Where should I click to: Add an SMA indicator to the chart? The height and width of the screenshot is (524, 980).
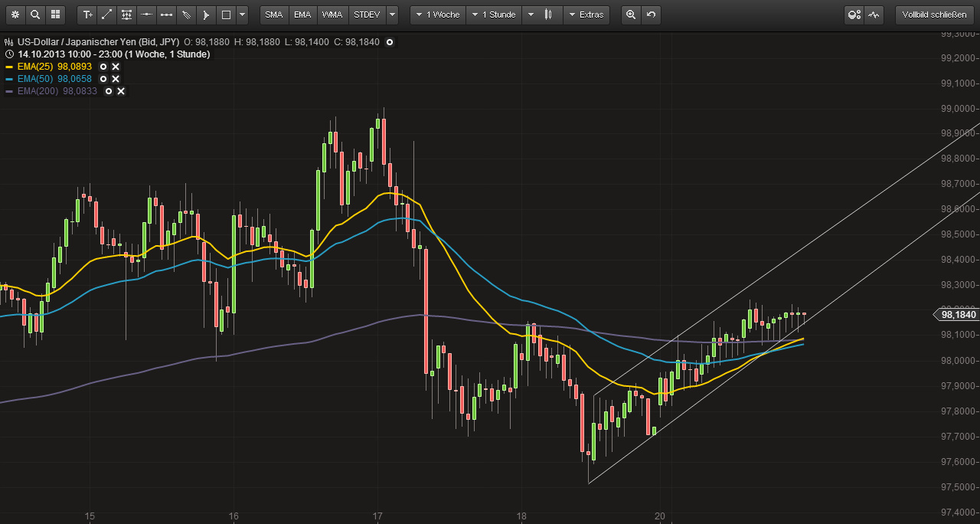tap(273, 15)
